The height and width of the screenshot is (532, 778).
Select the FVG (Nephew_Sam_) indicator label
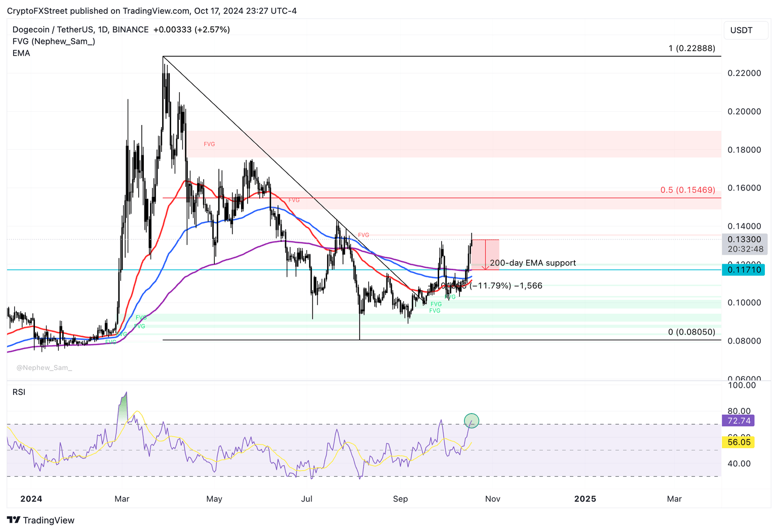(x=54, y=42)
